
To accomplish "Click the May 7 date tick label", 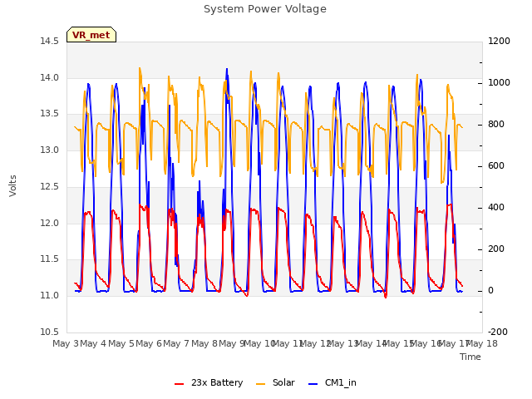I will click(176, 343).
